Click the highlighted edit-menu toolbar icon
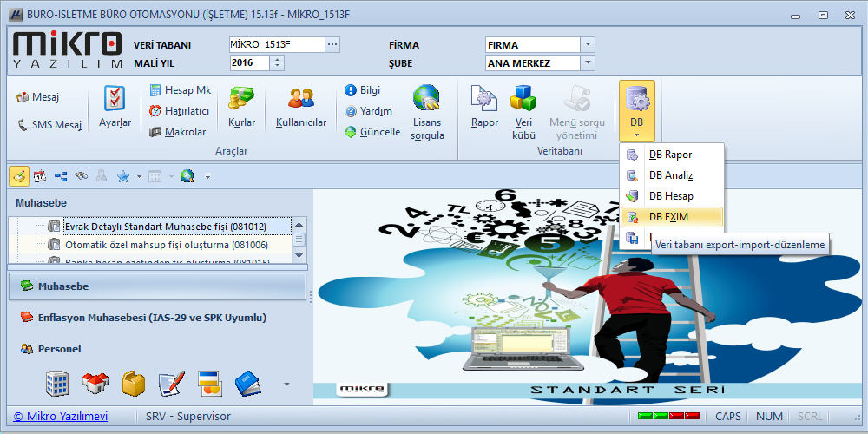This screenshot has width=868, height=434. [x=19, y=176]
